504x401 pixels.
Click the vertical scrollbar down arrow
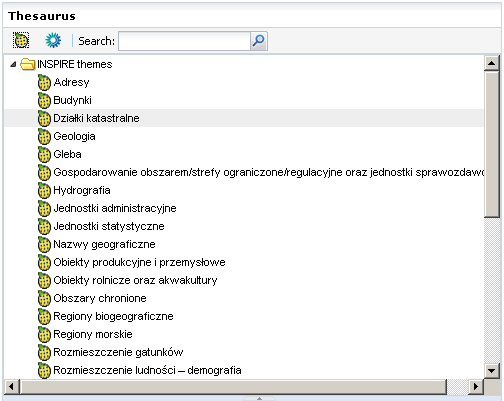point(492,370)
